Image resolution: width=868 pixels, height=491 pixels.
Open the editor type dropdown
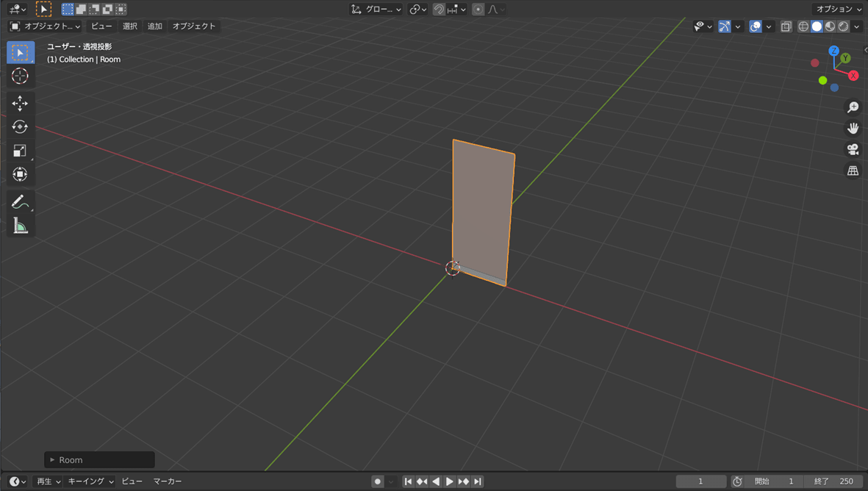pos(18,9)
